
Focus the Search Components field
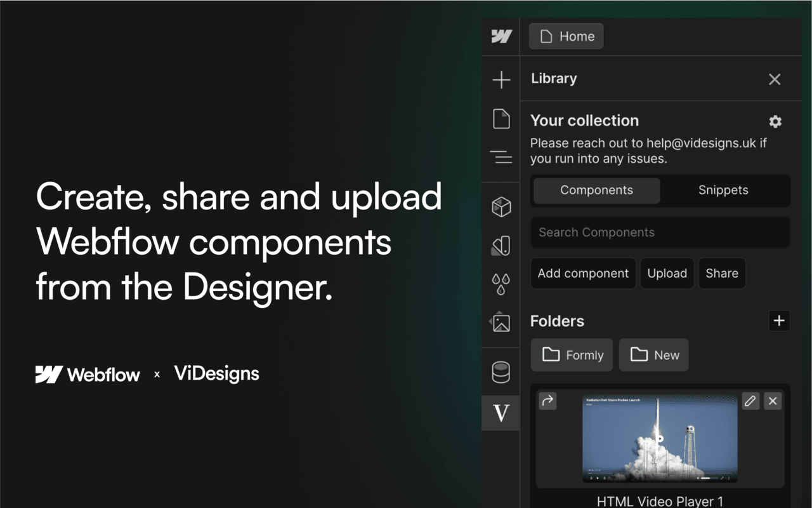tap(660, 232)
